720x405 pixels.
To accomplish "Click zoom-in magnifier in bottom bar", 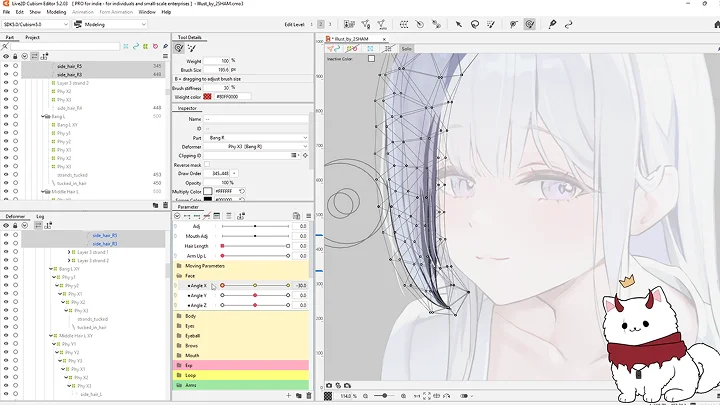I will click(x=403, y=396).
